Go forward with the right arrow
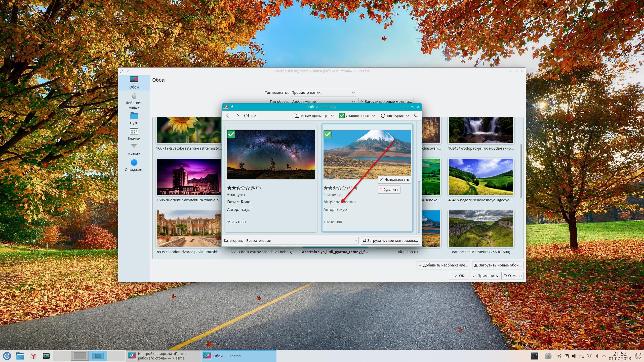This screenshot has width=644, height=362. tap(237, 116)
